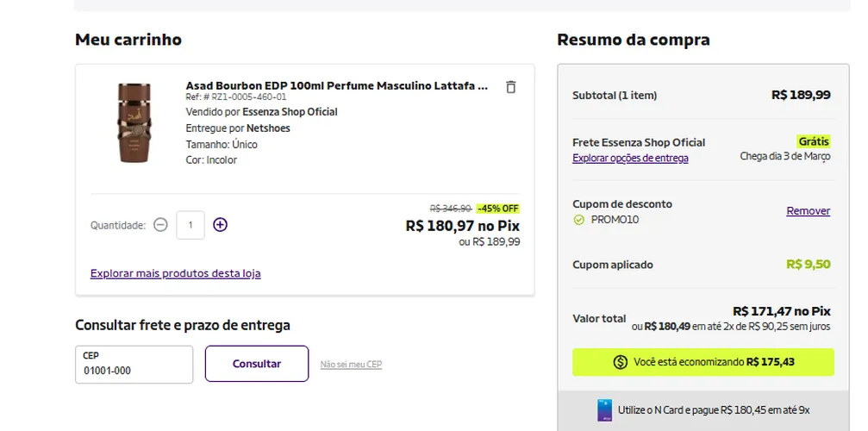
Task: Decrease quantity with the minus icon
Action: [x=160, y=225]
